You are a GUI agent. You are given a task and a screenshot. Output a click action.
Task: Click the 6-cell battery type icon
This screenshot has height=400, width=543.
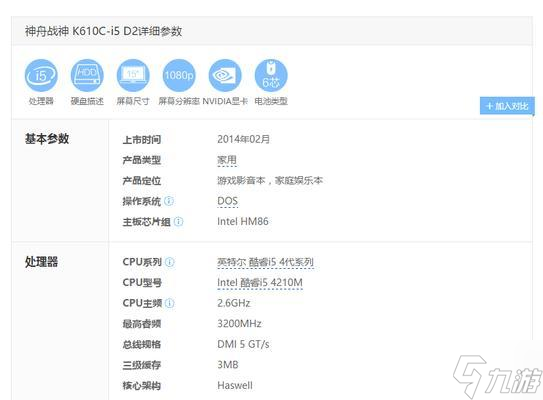pos(271,75)
